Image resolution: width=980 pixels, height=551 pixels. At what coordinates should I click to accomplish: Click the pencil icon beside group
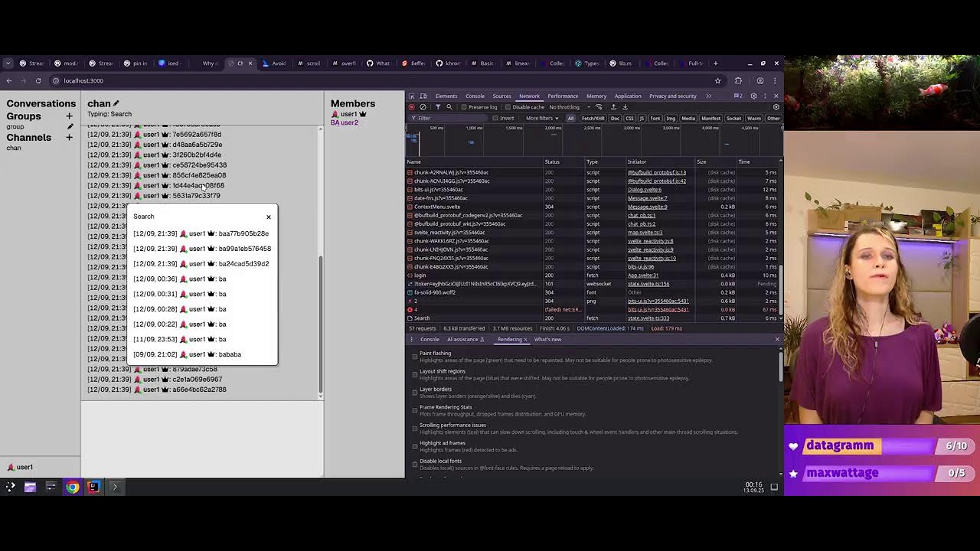coord(70,126)
